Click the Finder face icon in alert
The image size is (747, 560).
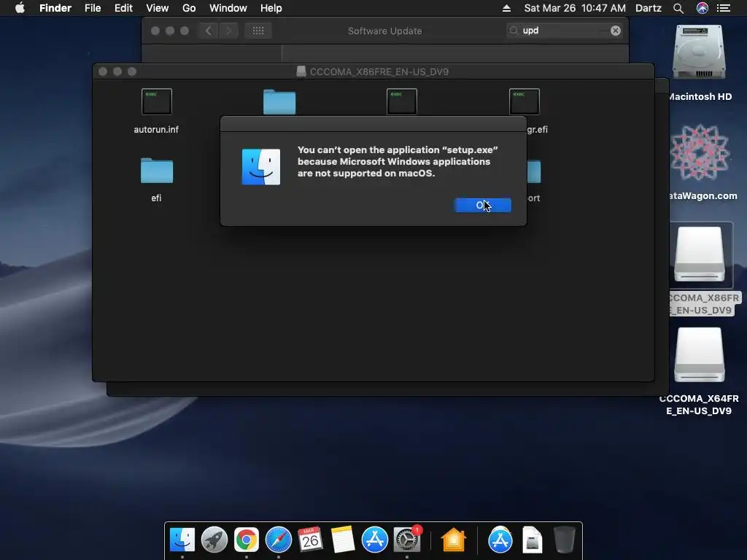pos(261,167)
